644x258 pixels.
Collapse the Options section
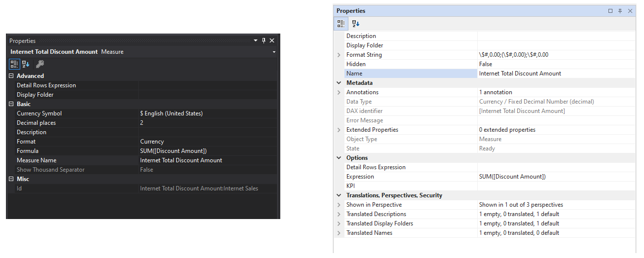(x=339, y=158)
